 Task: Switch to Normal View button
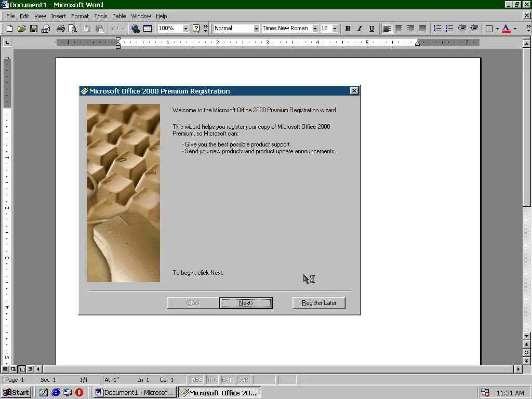5,369
